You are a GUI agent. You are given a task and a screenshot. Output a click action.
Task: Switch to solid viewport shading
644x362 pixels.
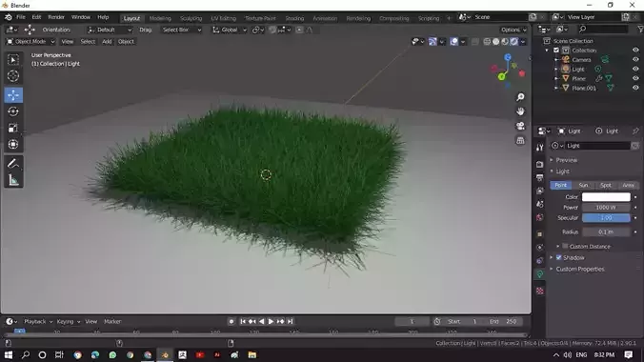click(x=495, y=42)
